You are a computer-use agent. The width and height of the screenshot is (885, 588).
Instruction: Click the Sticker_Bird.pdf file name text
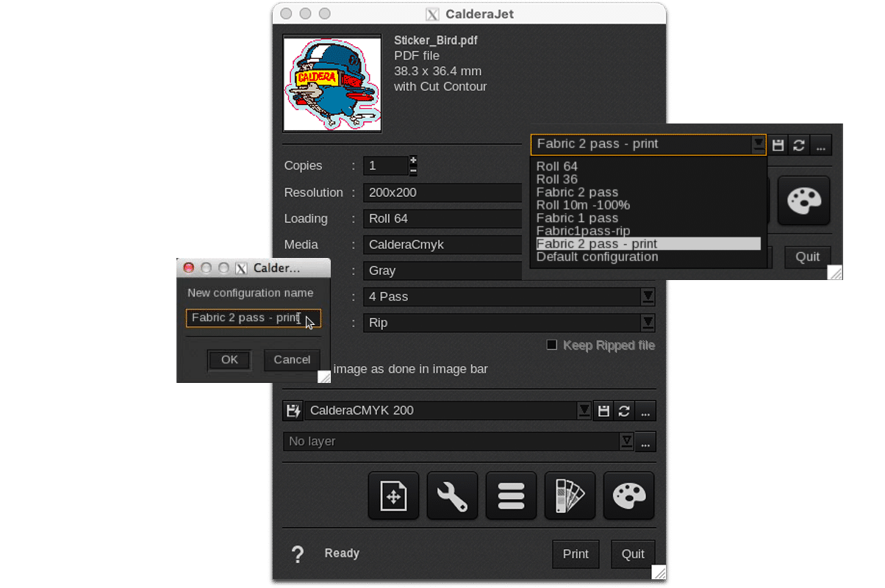pyautogui.click(x=436, y=40)
